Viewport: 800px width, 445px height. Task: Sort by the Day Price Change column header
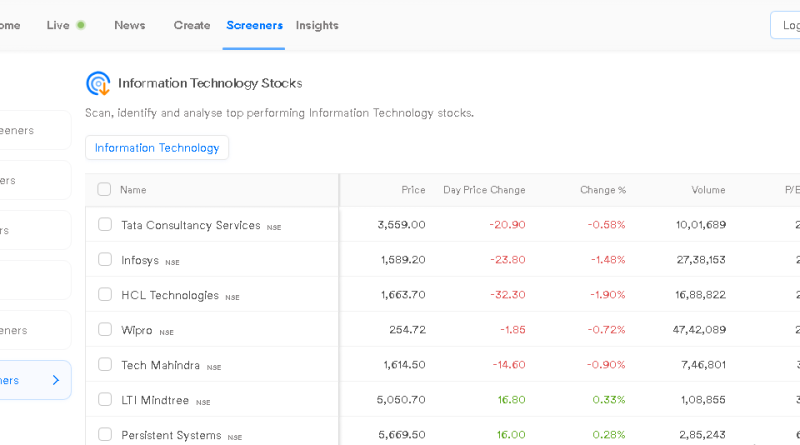[x=484, y=190]
